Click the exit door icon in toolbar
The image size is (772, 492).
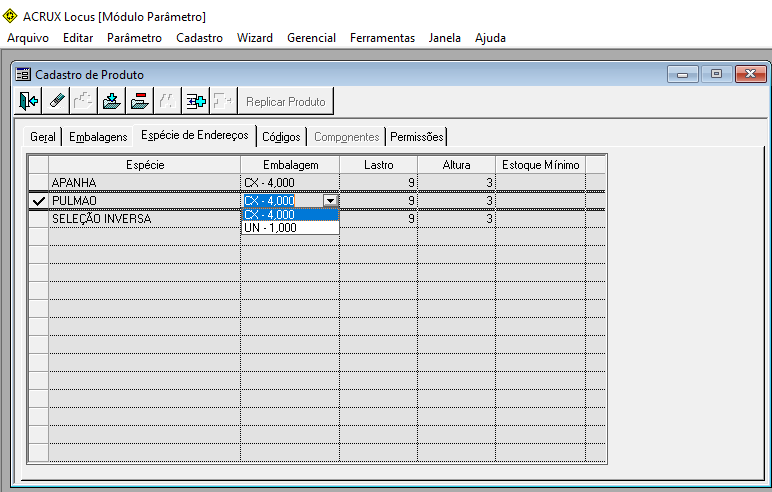pyautogui.click(x=28, y=101)
